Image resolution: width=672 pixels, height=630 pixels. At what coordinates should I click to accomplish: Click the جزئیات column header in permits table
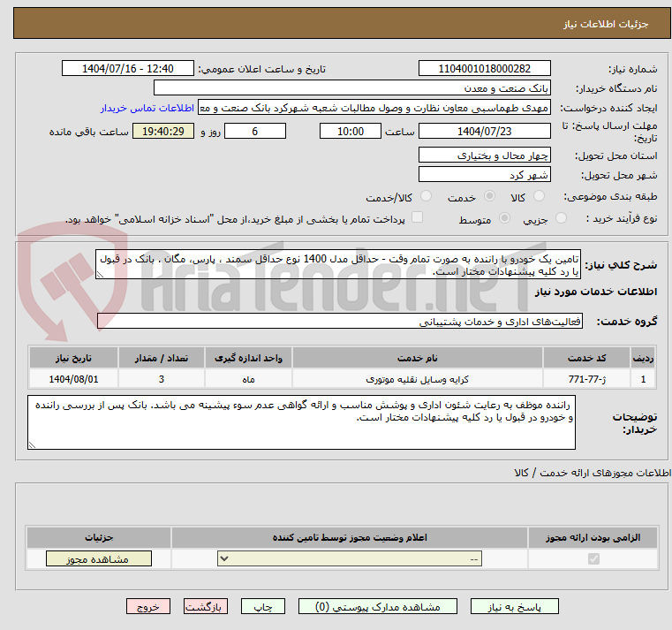coord(99,537)
